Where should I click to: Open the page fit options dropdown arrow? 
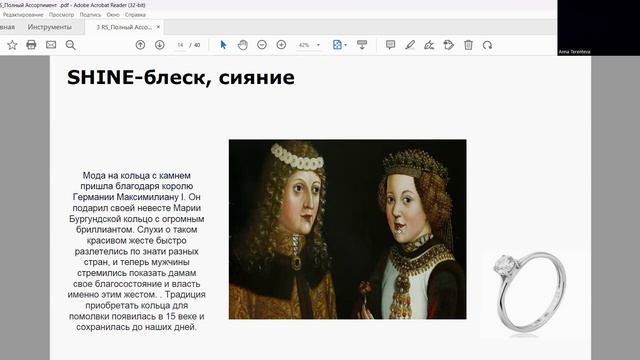point(346,45)
